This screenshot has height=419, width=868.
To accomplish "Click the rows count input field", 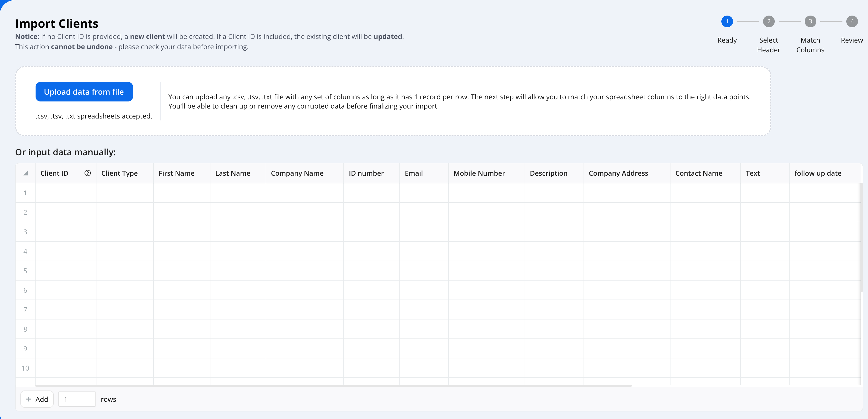I will tap(77, 399).
